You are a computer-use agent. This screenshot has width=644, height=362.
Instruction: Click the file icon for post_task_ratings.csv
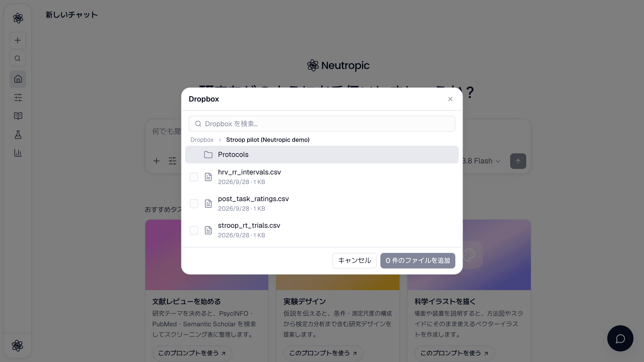(x=208, y=204)
